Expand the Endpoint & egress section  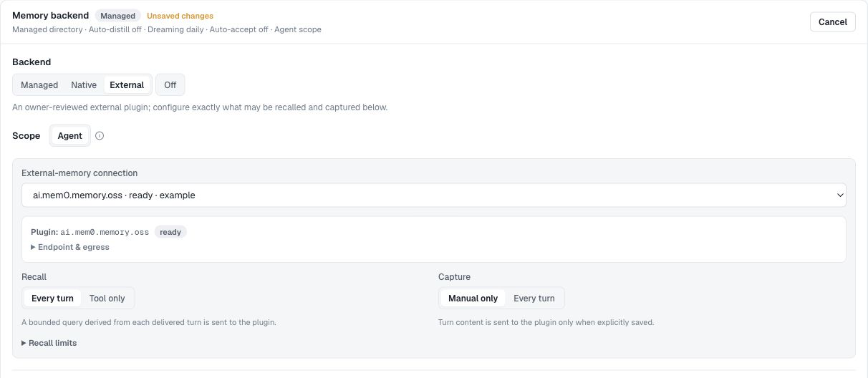tap(70, 247)
